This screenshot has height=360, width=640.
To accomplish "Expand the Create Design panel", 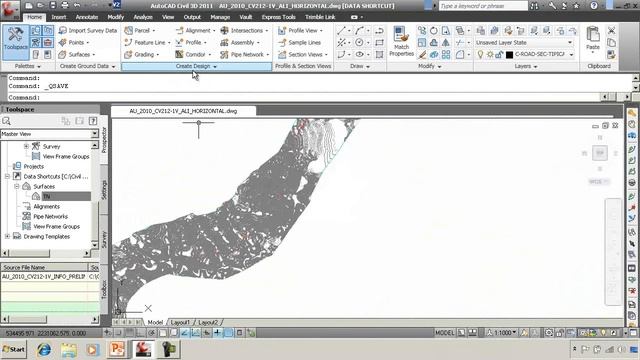I will (196, 66).
